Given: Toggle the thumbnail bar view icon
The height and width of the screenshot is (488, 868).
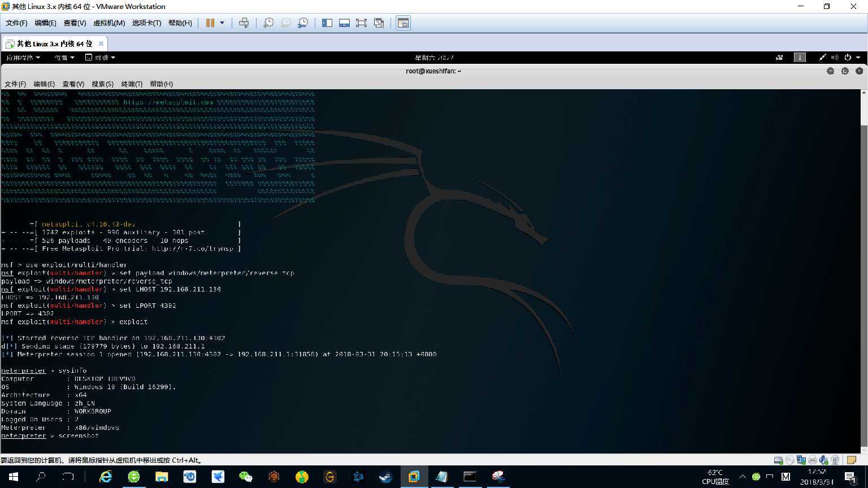Looking at the screenshot, I should [x=344, y=23].
